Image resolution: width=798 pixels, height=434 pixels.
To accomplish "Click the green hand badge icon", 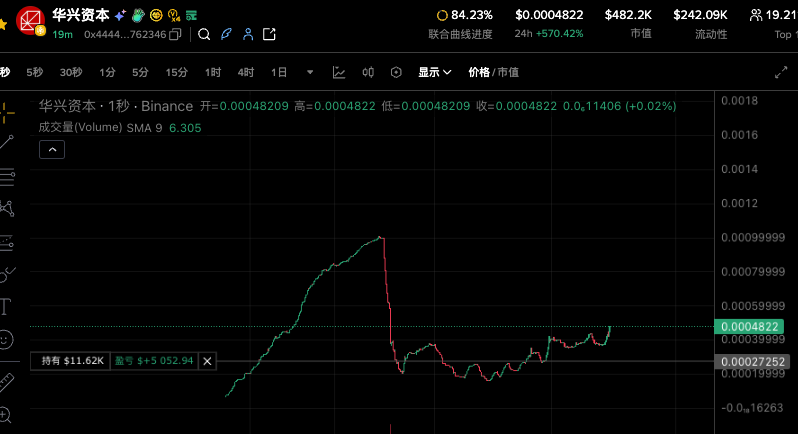I will coord(138,15).
